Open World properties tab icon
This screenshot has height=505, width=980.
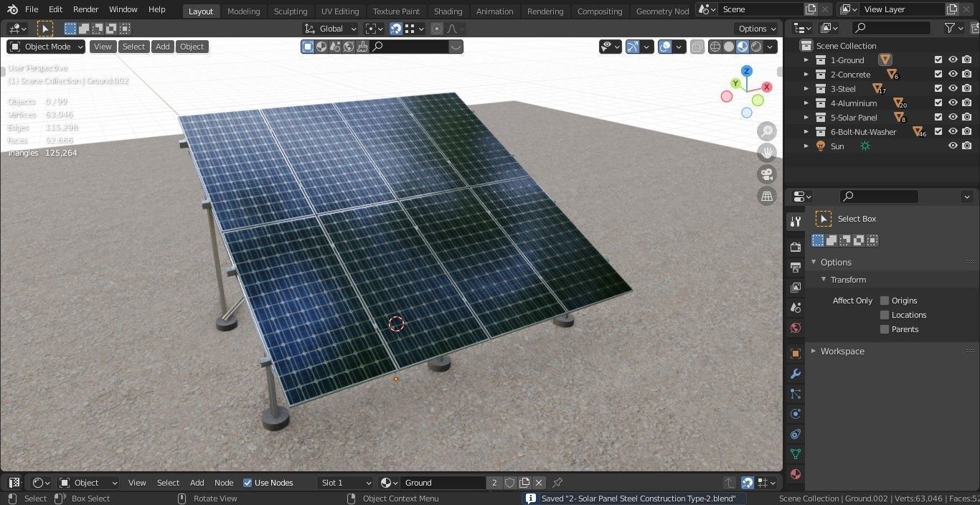[x=795, y=328]
